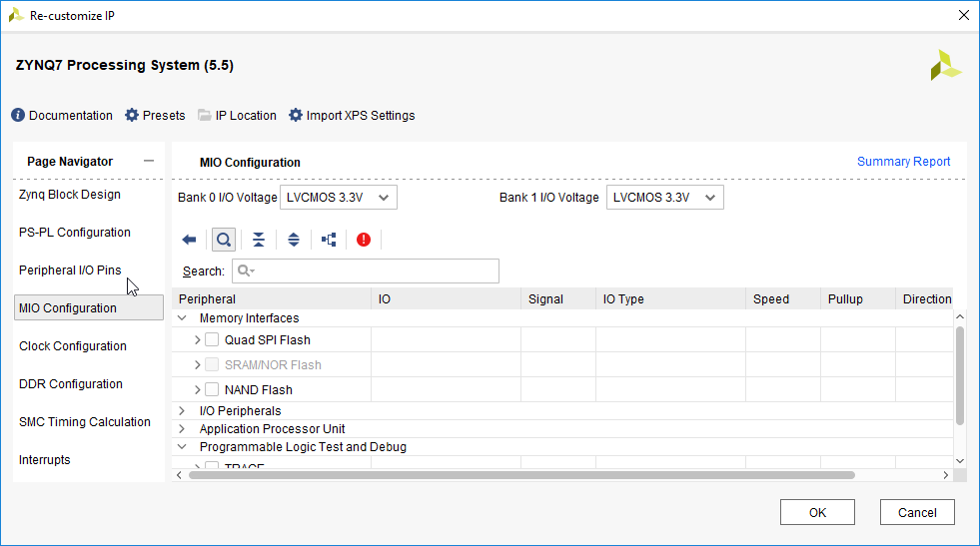This screenshot has height=546, width=980.
Task: Click the back arrow toolbar icon
Action: 189,240
